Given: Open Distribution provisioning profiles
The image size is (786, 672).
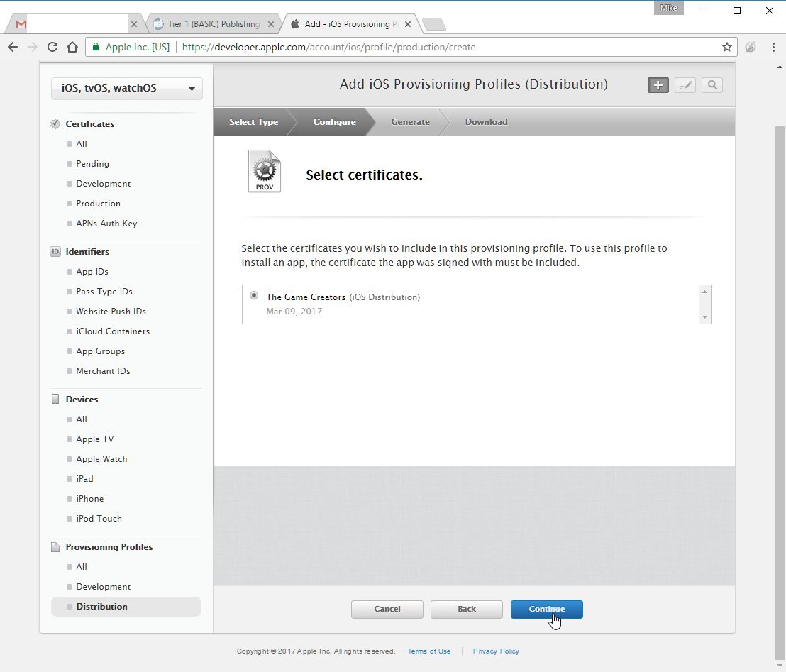Looking at the screenshot, I should [126, 607].
